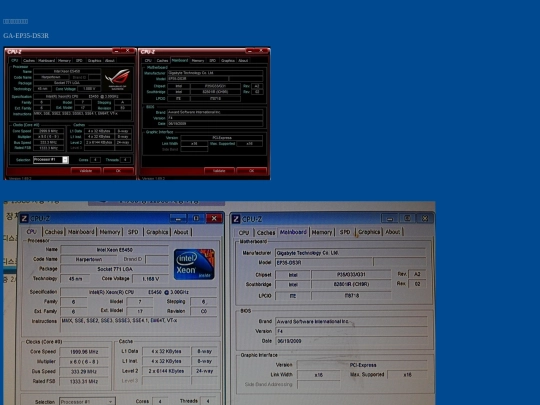Minimize the gray CPU-Z Mainboard window
Image resolution: width=540 pixels, height=405 pixels.
390,219
